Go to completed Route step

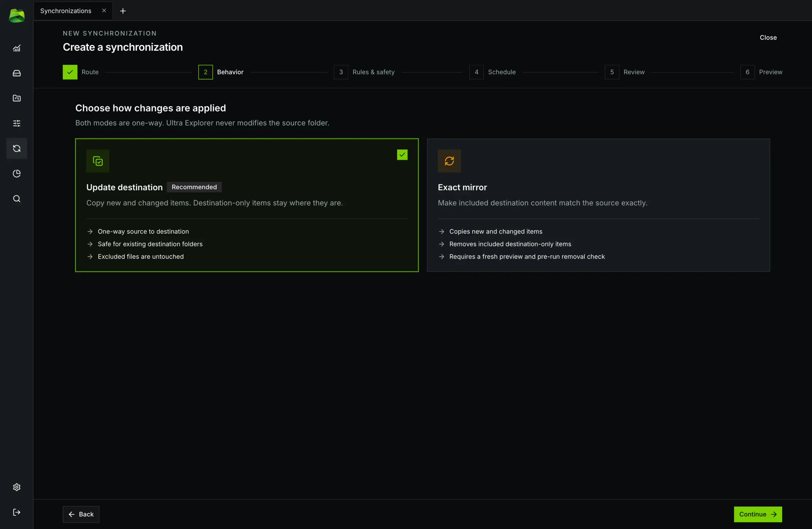point(81,72)
